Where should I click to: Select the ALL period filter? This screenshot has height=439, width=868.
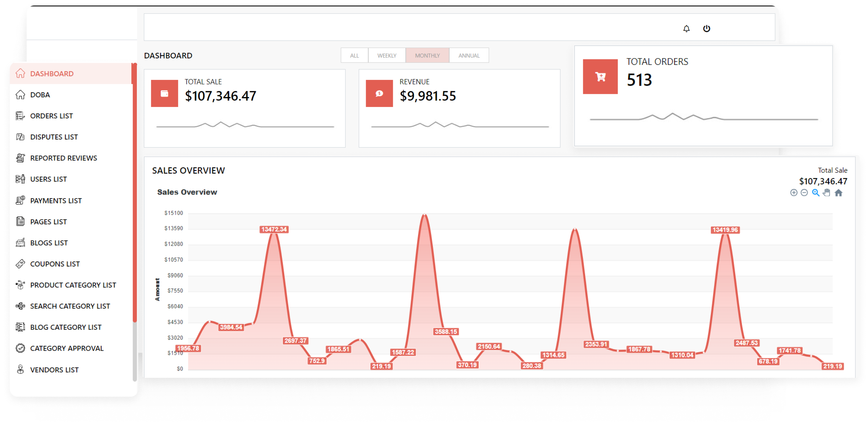point(354,55)
